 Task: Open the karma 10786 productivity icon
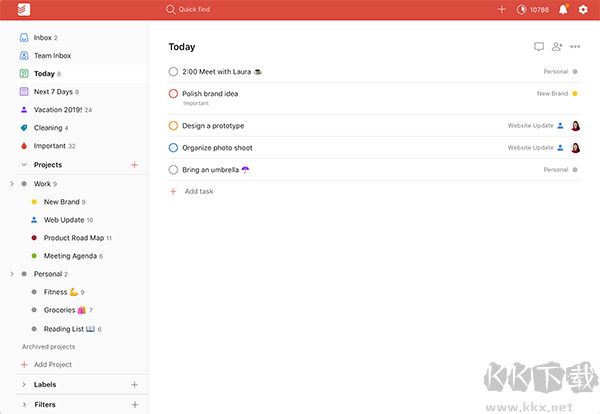pyautogui.click(x=521, y=10)
